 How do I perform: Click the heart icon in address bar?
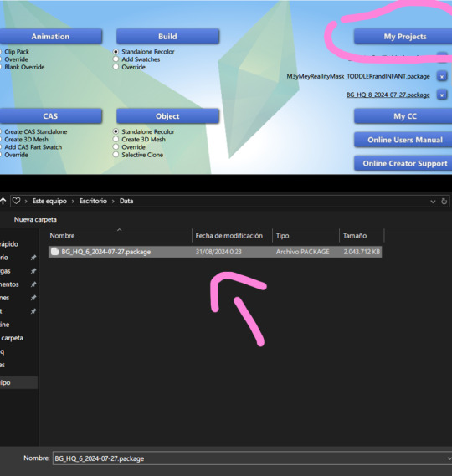17,201
